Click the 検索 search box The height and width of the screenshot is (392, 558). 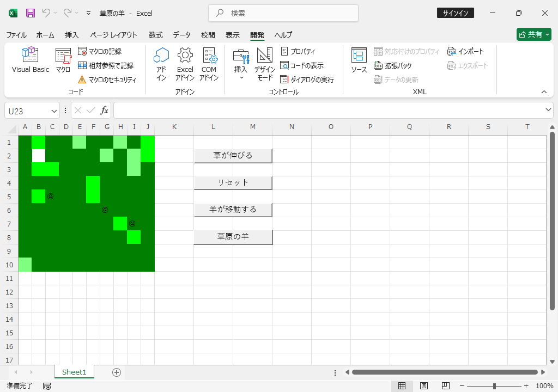pos(283,13)
